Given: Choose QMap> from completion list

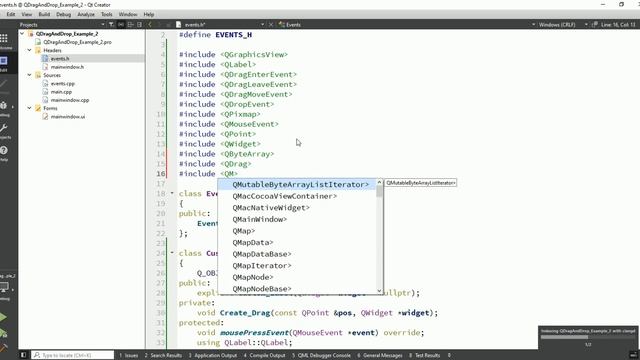Looking at the screenshot, I should 297,231.
